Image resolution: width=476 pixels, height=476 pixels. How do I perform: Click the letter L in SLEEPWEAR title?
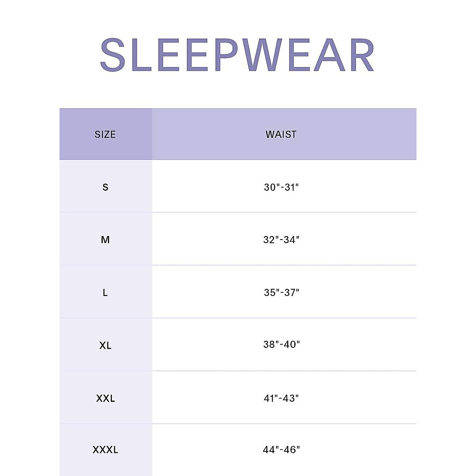pyautogui.click(x=140, y=55)
